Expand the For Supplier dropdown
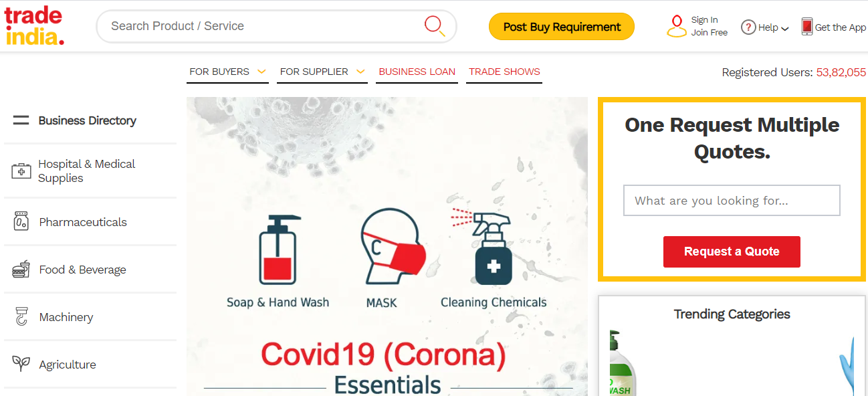The width and height of the screenshot is (868, 396). 322,72
